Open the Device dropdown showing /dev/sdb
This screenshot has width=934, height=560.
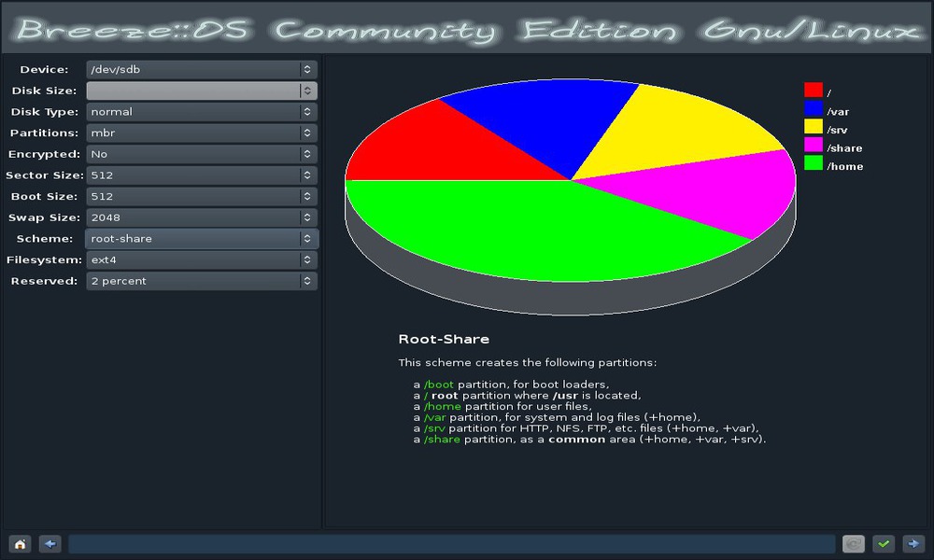click(201, 69)
